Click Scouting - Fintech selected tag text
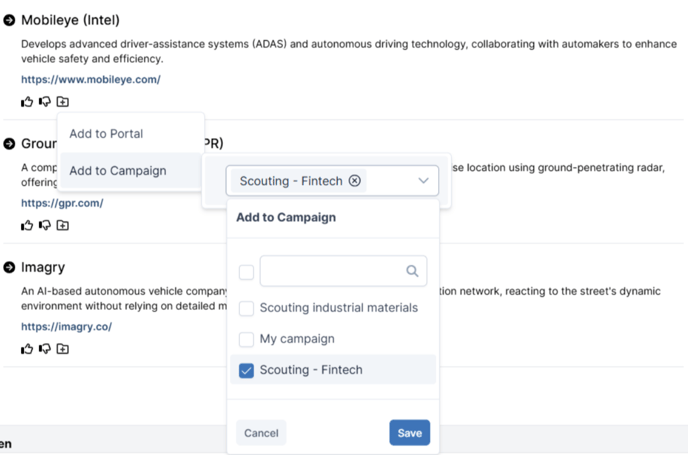This screenshot has width=688, height=455. click(291, 181)
